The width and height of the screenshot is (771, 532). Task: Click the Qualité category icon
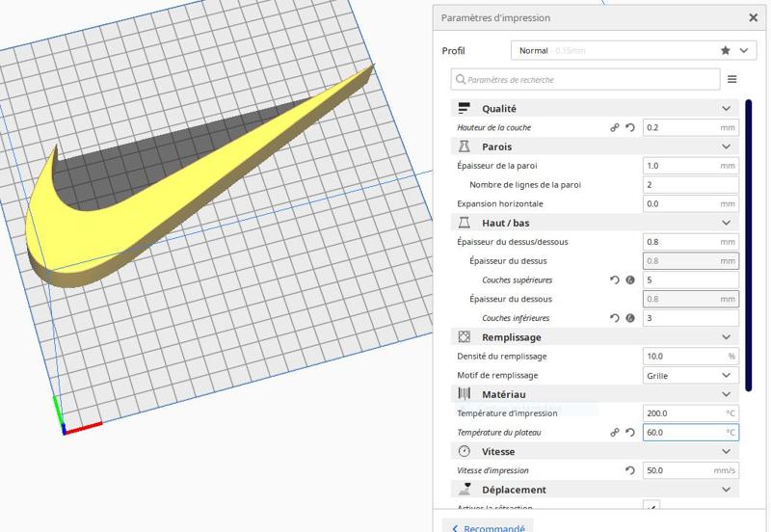[x=464, y=108]
